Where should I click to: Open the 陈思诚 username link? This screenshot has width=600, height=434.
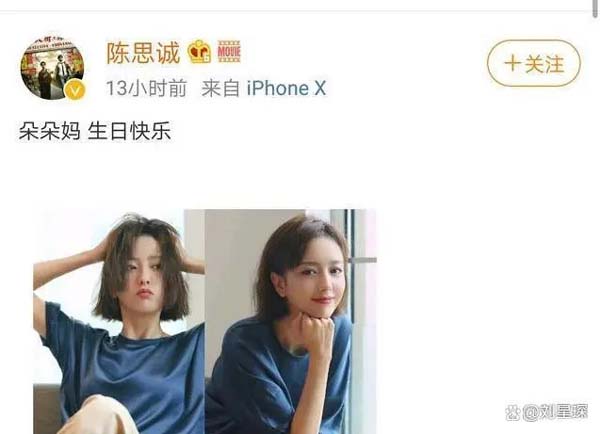click(x=143, y=53)
